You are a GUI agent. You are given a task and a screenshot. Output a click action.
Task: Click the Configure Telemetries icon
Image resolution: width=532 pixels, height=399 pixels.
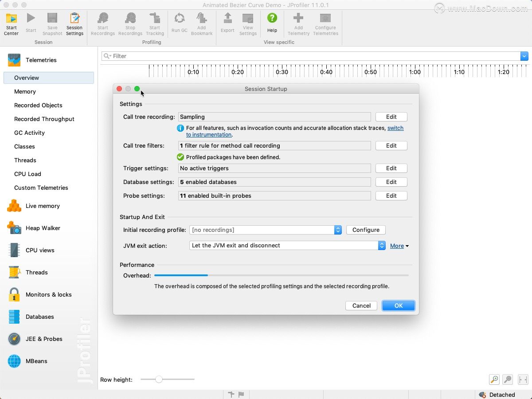(x=325, y=24)
